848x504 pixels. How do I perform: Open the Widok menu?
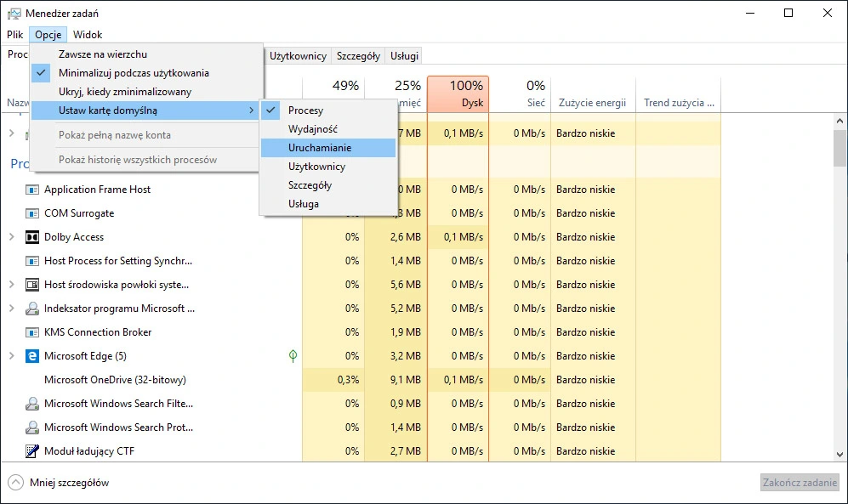point(88,35)
